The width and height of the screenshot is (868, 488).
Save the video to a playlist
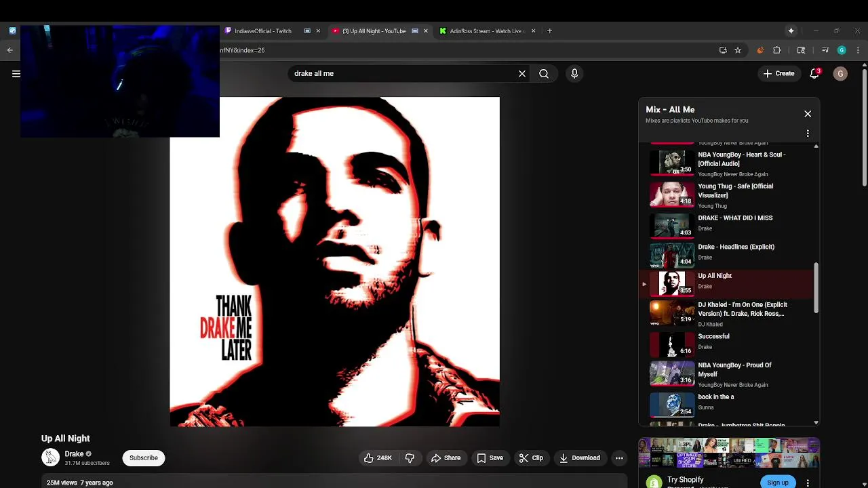pyautogui.click(x=490, y=458)
